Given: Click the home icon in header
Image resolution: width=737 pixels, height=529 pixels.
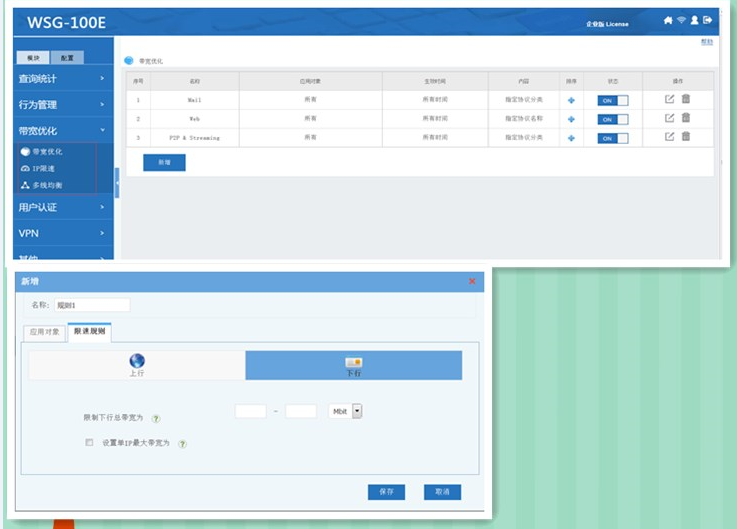Looking at the screenshot, I should [668, 20].
